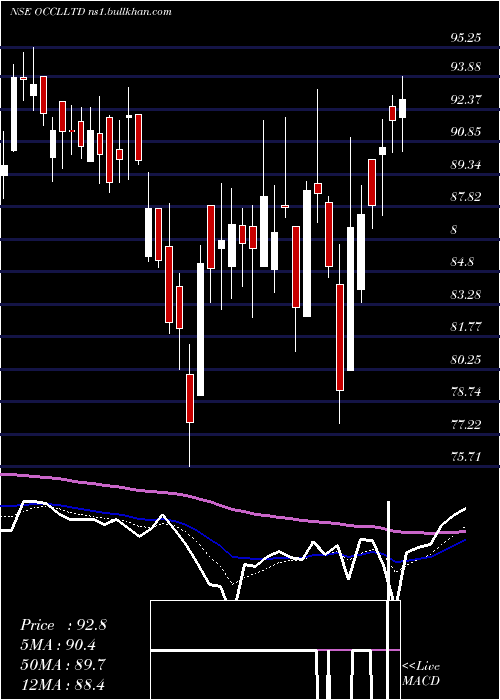Click the 84.8 price axis label

[462, 262]
